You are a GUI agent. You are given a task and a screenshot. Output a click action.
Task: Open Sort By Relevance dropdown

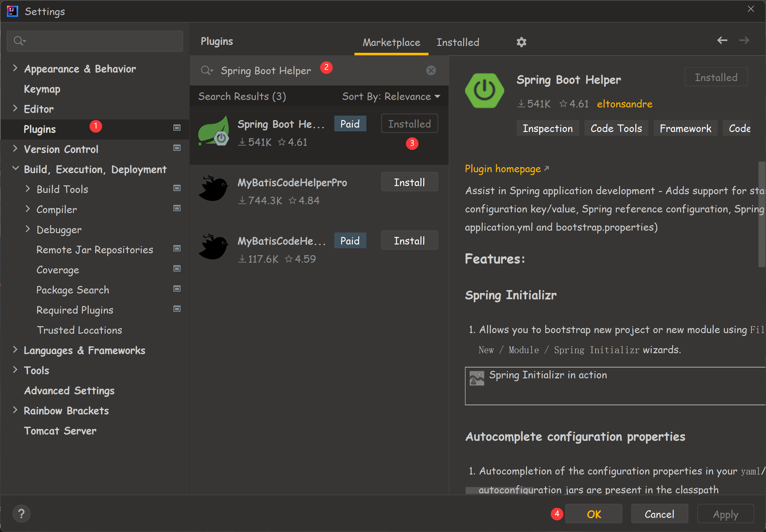[391, 97]
